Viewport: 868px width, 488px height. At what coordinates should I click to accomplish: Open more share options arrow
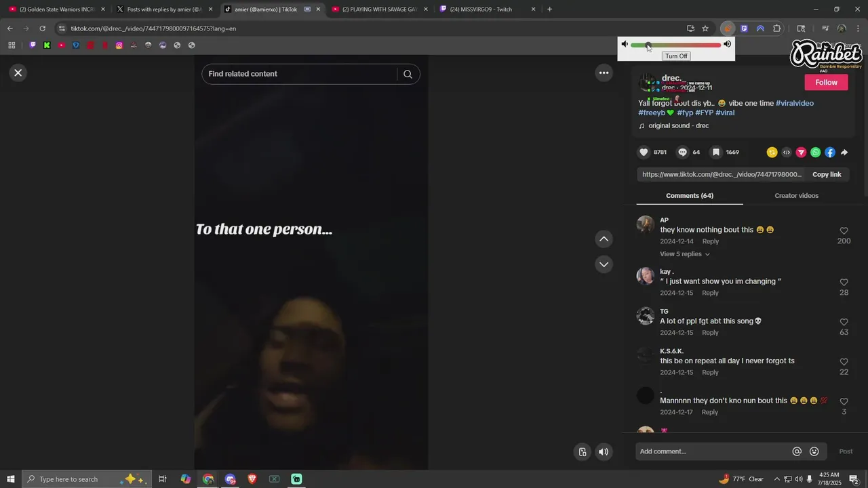point(844,152)
